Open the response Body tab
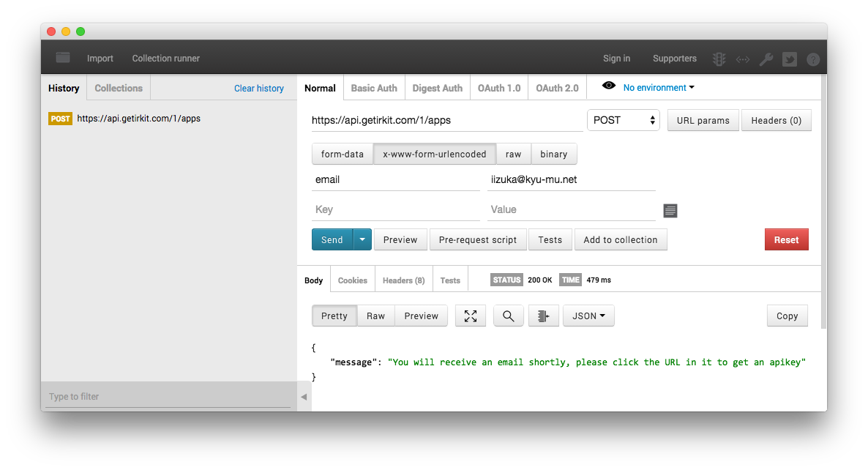Viewport: 868px width, 470px height. [x=314, y=280]
